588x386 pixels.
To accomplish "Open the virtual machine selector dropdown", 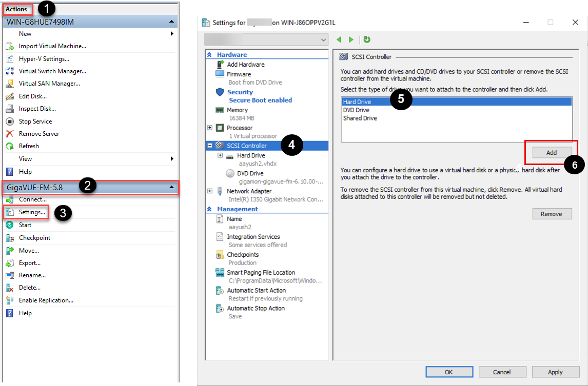I will [323, 39].
